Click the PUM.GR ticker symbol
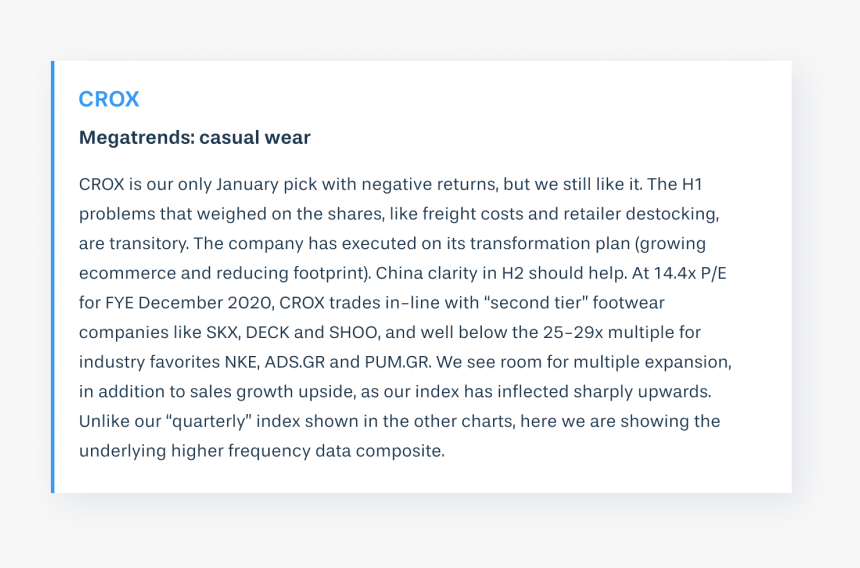860x568 pixels. pyautogui.click(x=385, y=362)
